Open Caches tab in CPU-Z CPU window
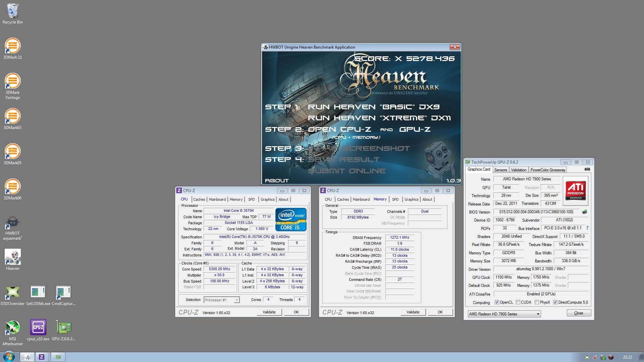 pyautogui.click(x=199, y=199)
